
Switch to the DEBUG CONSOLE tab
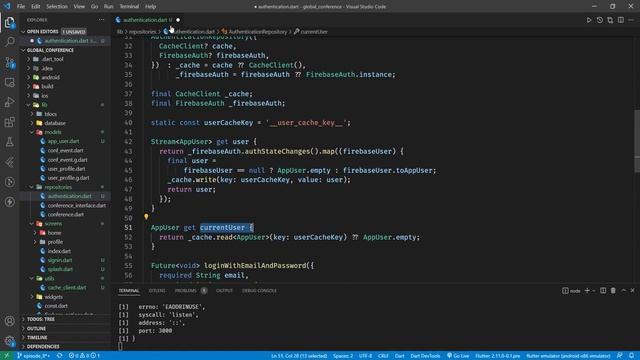(259, 291)
